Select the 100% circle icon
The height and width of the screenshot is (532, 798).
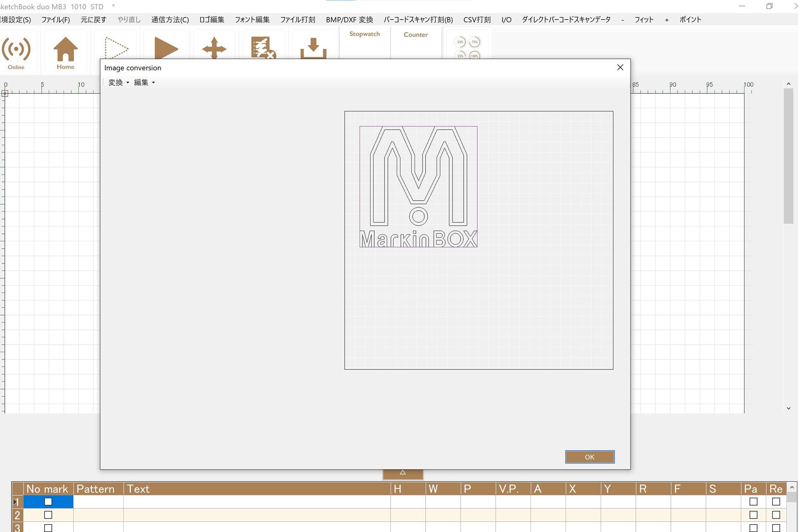pos(475,55)
